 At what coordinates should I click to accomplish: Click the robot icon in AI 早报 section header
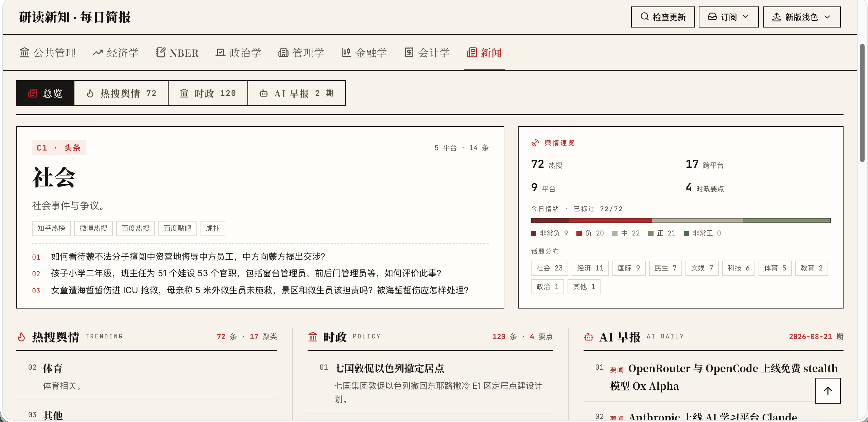[x=589, y=337]
